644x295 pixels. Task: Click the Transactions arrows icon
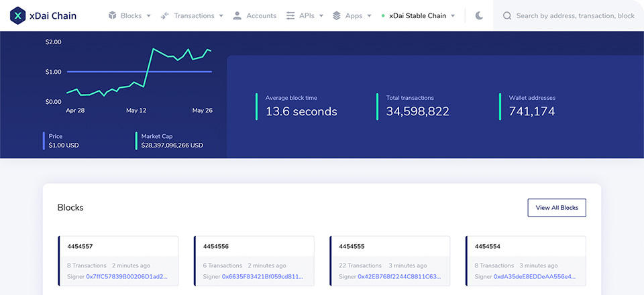click(x=165, y=15)
